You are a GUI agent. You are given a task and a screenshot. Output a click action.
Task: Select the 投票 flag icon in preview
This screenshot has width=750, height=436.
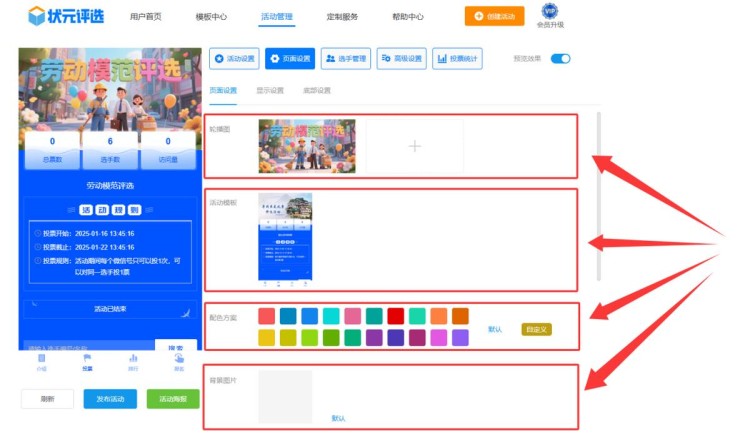[87, 359]
